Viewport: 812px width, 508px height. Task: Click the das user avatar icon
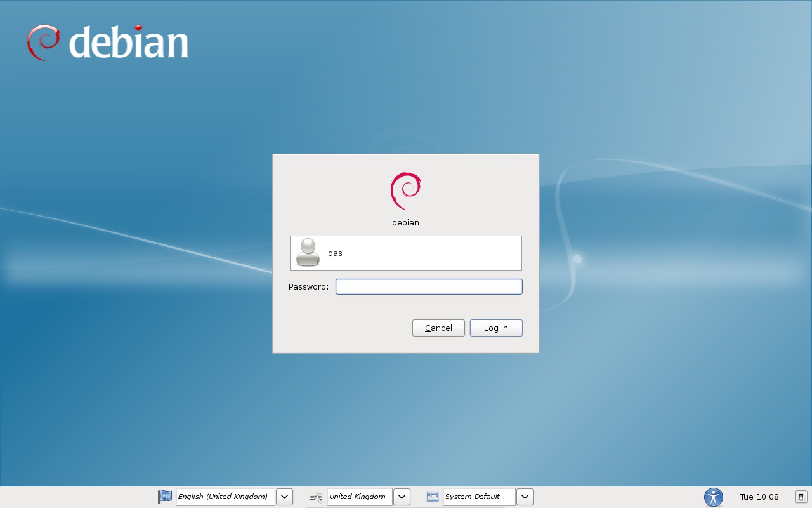(308, 253)
